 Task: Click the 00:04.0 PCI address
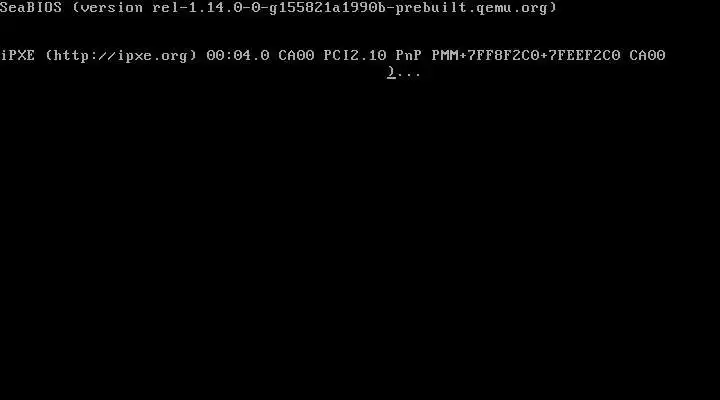238,55
